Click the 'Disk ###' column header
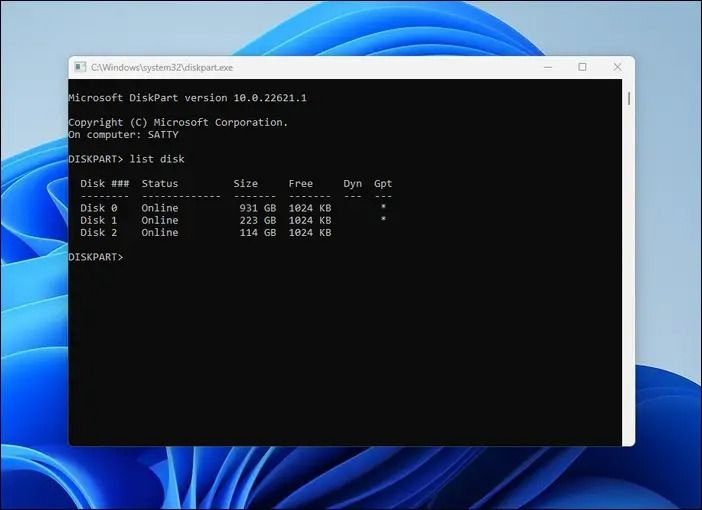Screen dimensions: 702x510 (x=105, y=184)
